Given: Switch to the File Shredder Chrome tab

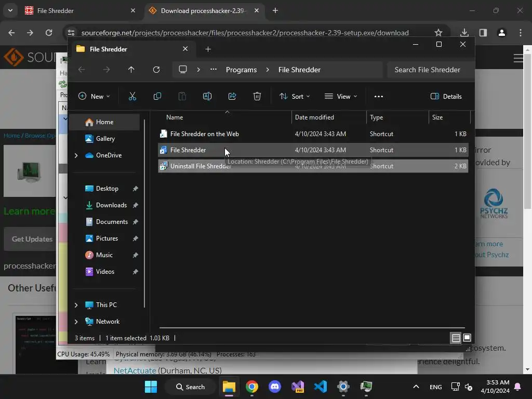Looking at the screenshot, I should coord(81,11).
